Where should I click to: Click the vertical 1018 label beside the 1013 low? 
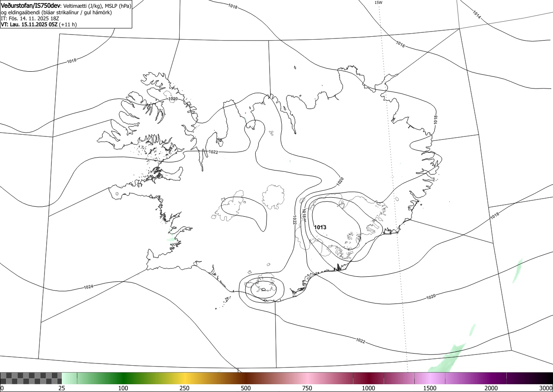click(304, 213)
